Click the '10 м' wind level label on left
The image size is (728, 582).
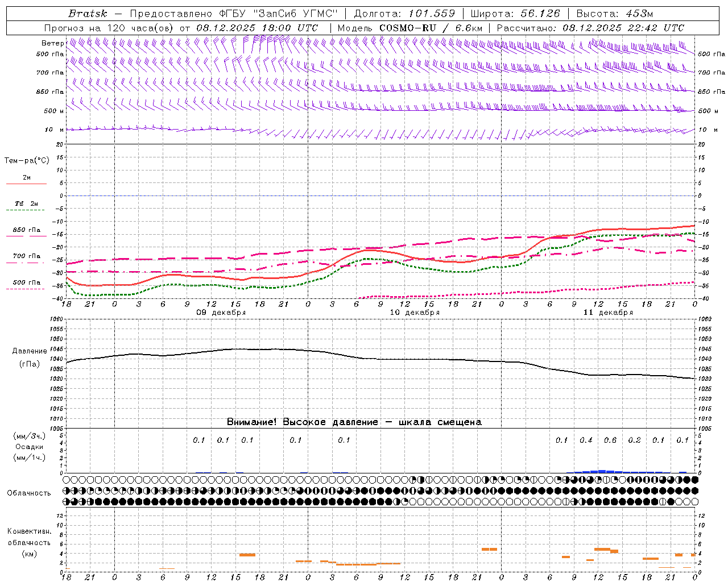point(55,130)
